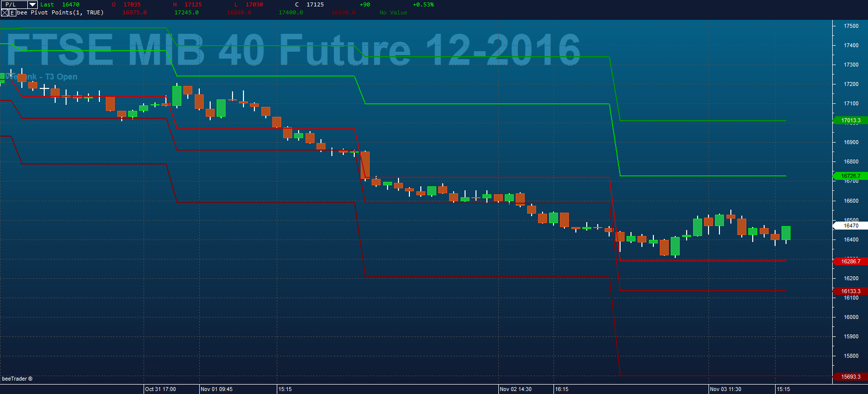This screenshot has width=868, height=394.
Task: Click the 17013.3 green pivot price tag
Action: pos(850,120)
